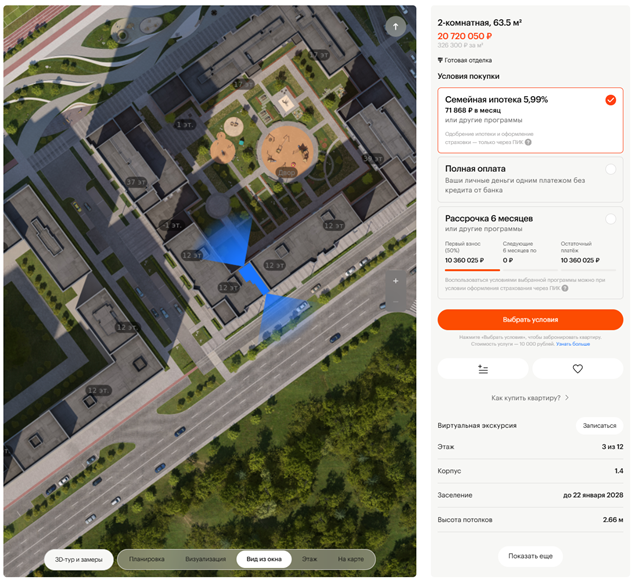Open info tooltip beside installment insurance note
The image size is (634, 581).
565,288
